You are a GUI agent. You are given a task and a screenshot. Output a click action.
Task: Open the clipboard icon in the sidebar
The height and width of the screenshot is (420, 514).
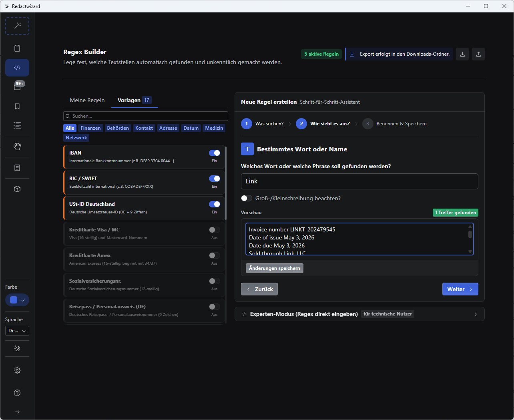pyautogui.click(x=17, y=48)
